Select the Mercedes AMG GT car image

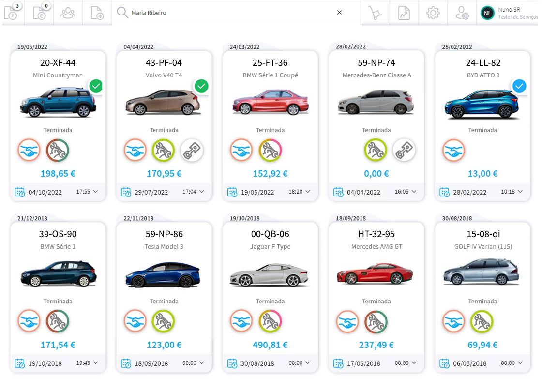tap(375, 274)
